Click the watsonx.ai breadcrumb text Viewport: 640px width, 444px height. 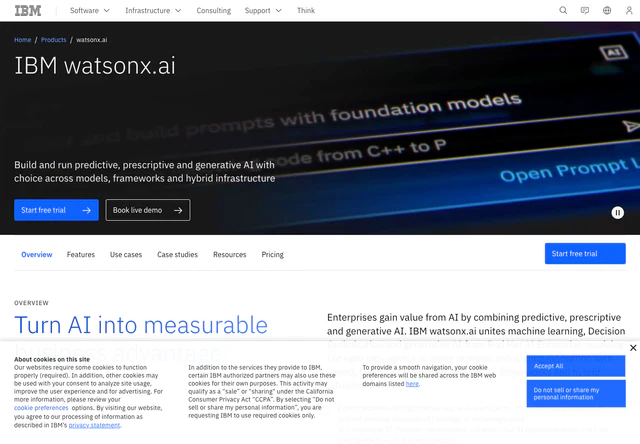[x=91, y=40]
